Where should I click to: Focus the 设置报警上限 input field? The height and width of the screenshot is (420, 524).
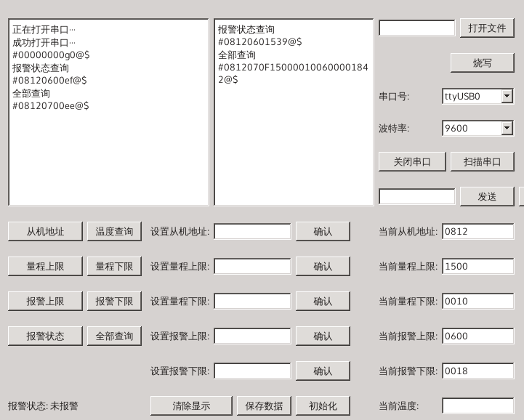(252, 336)
